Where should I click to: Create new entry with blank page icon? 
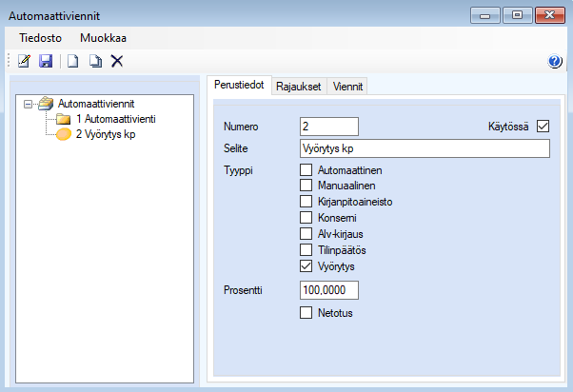click(72, 61)
